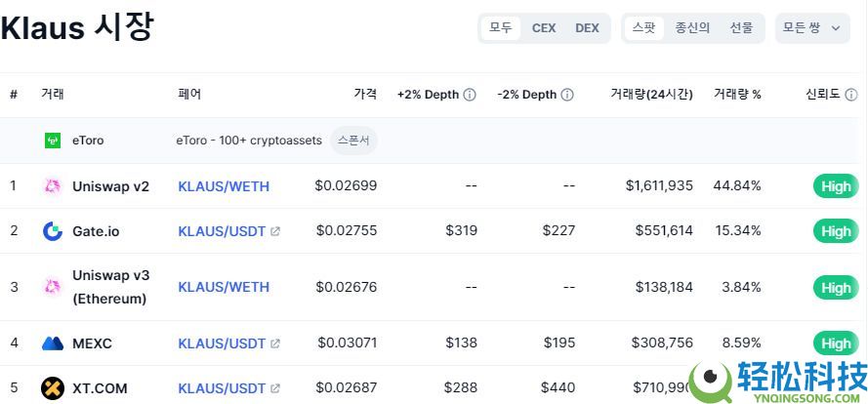Viewport: 868px width, 404px height.
Task: Click the MEXC exchange logo
Action: pos(53,343)
